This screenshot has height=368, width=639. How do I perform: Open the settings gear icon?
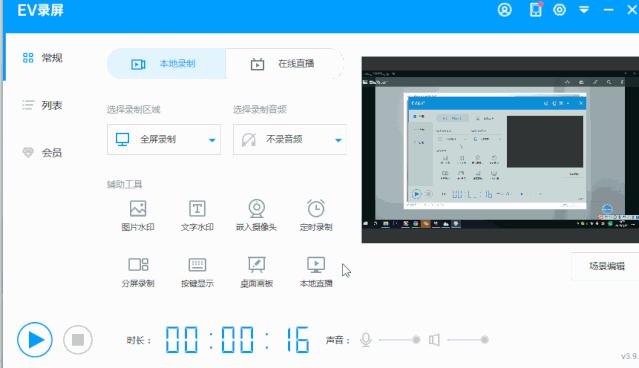coord(560,10)
